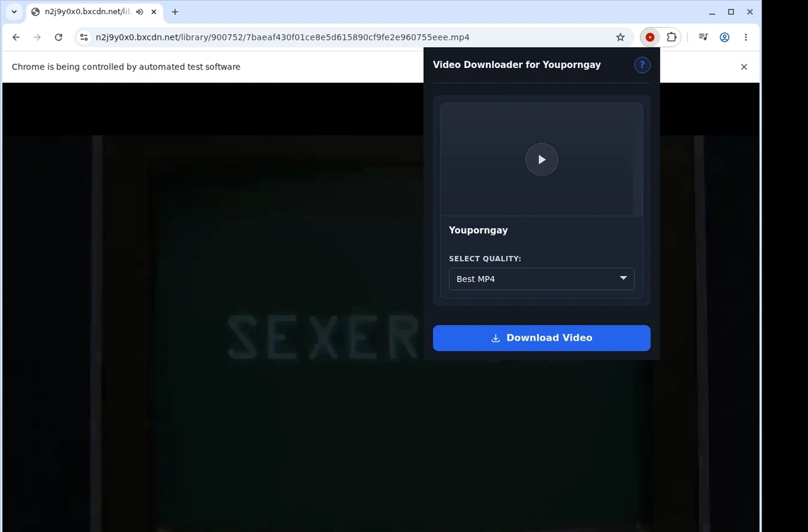Close the current browser tab
Image resolution: width=808 pixels, height=532 pixels.
click(153, 12)
